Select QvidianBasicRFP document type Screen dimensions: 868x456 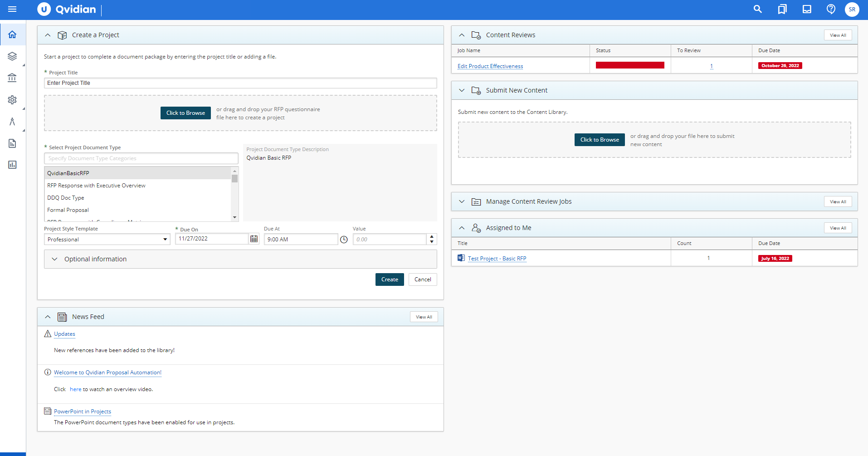[x=138, y=173]
